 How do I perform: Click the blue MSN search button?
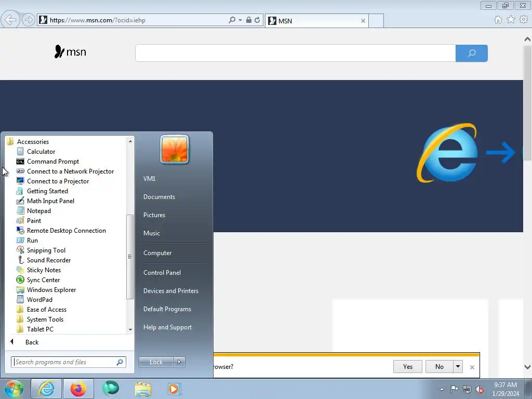472,53
